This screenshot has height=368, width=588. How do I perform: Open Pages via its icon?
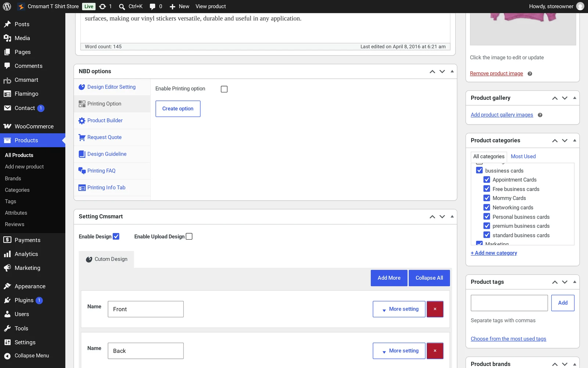click(7, 52)
